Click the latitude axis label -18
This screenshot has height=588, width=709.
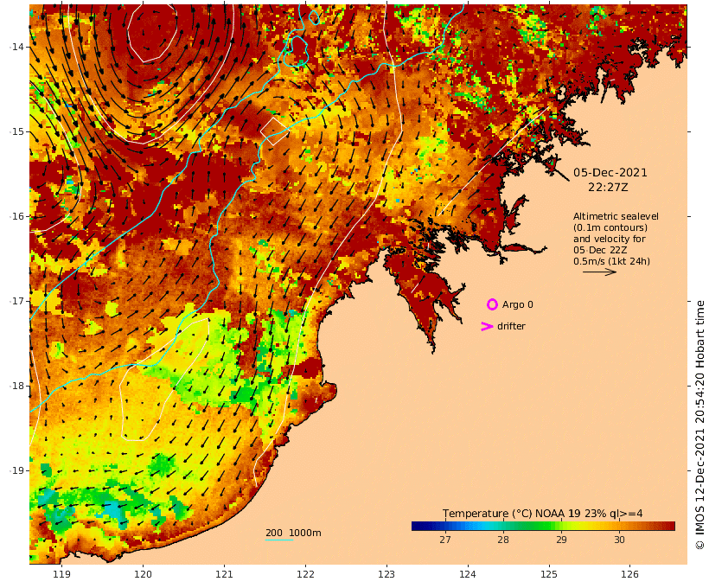click(x=17, y=386)
